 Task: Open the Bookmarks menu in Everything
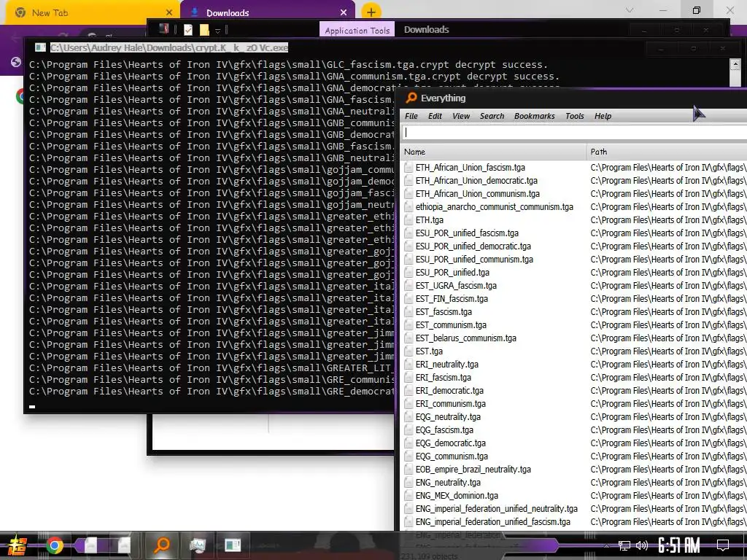534,116
